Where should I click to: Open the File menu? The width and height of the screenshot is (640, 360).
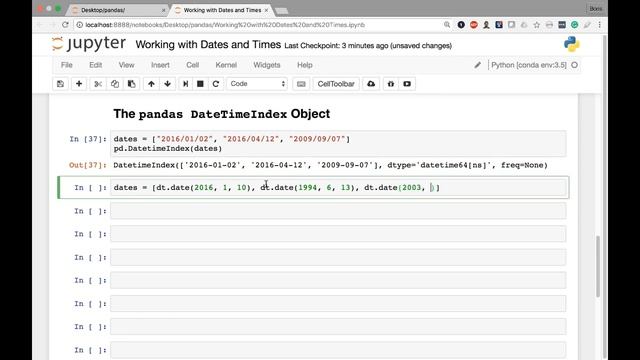(x=67, y=65)
